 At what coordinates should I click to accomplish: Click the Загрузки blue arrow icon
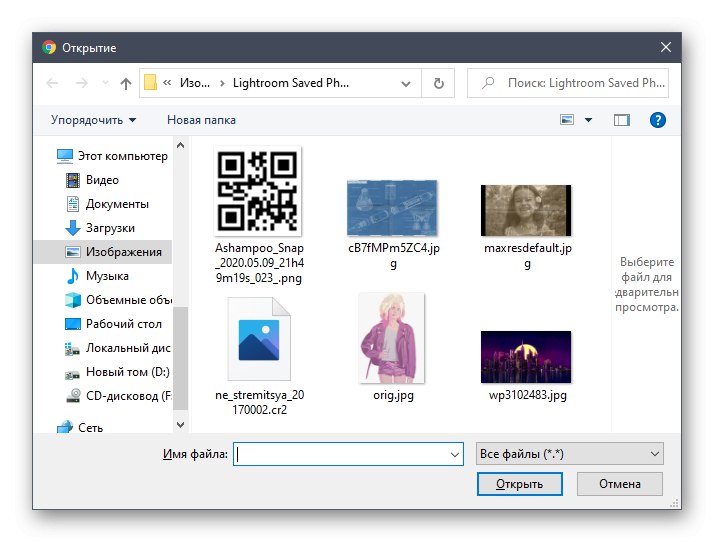point(72,228)
